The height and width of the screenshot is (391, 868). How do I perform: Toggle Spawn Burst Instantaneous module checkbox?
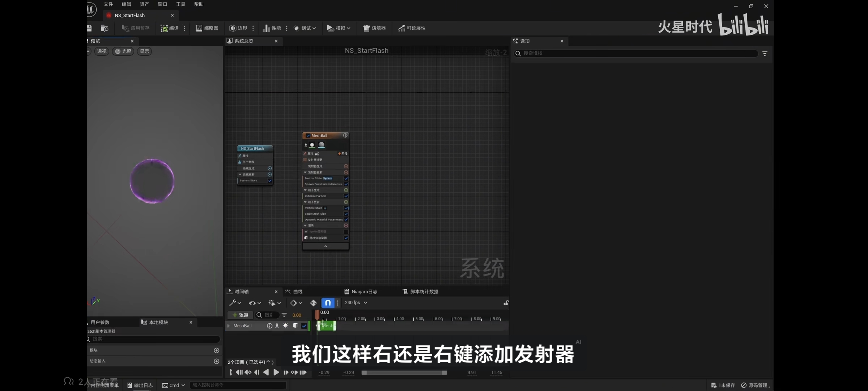346,184
